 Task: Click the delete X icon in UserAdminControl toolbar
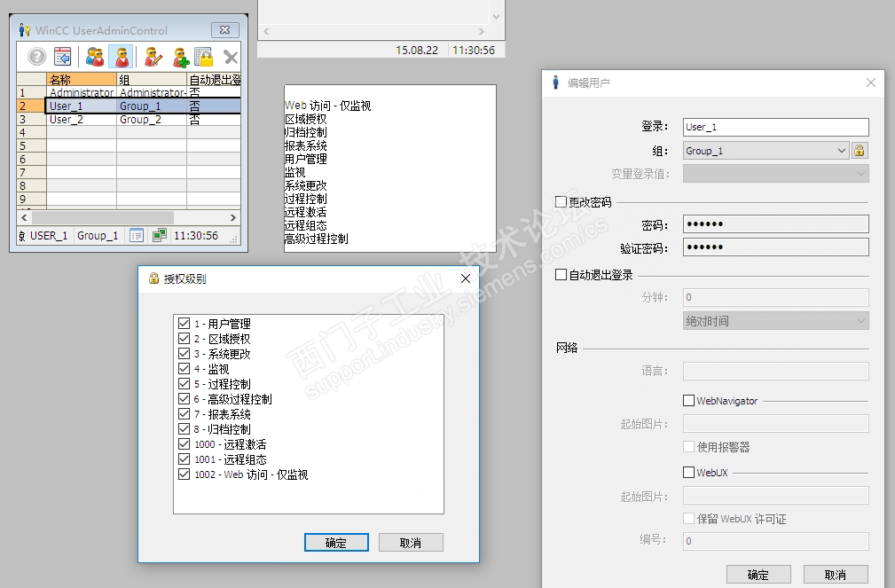231,57
